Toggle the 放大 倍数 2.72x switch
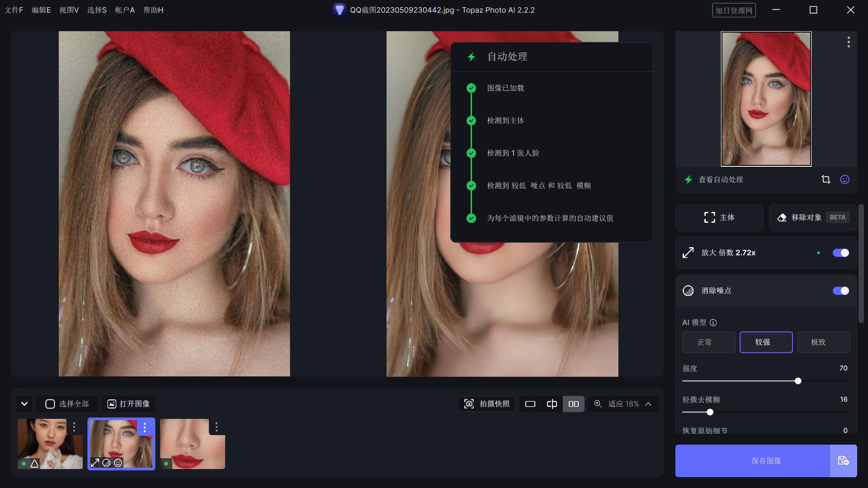Viewport: 868px width, 488px height. [x=841, y=253]
